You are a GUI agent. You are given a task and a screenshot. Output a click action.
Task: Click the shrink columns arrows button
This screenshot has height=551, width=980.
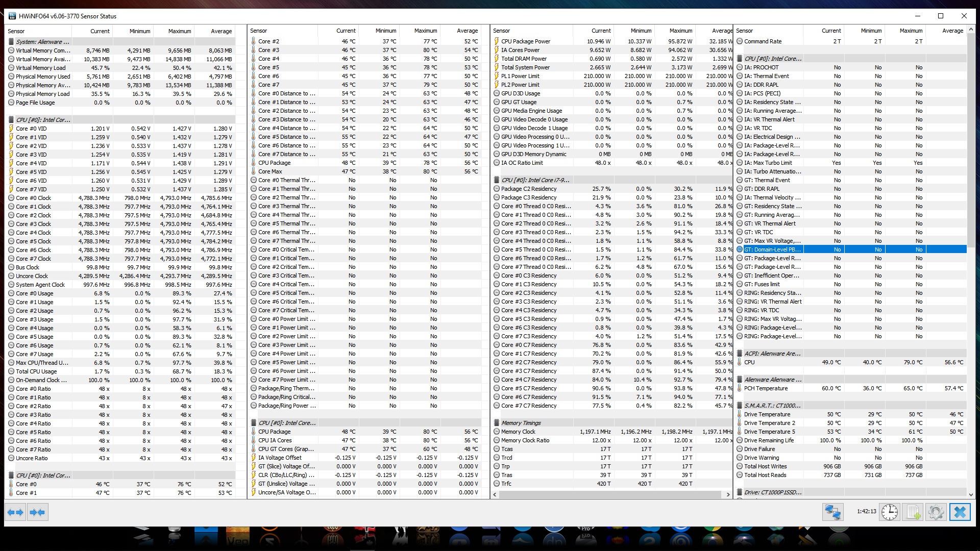37,512
